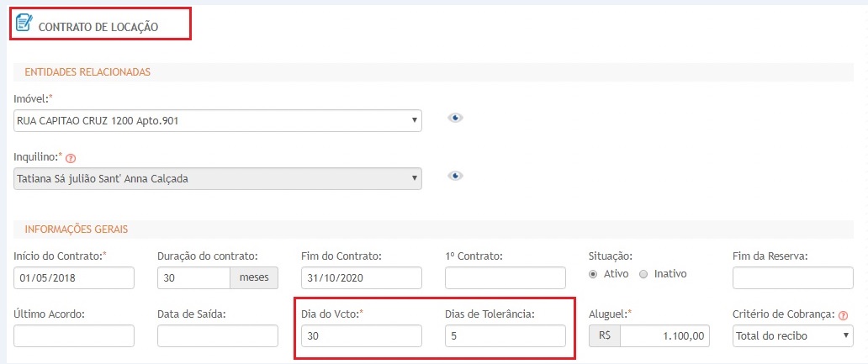The image size is (868, 364).
Task: Click help icon next to Critério de Cobrança
Action: [x=843, y=315]
